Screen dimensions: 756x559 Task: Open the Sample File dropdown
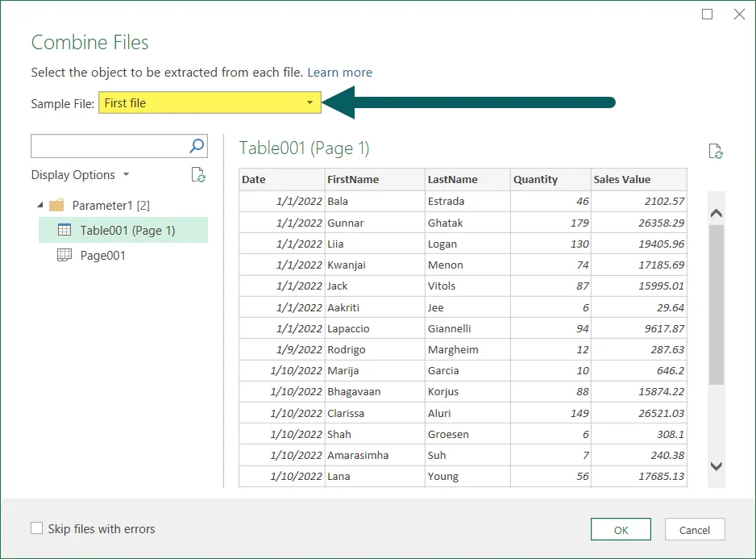click(x=309, y=103)
